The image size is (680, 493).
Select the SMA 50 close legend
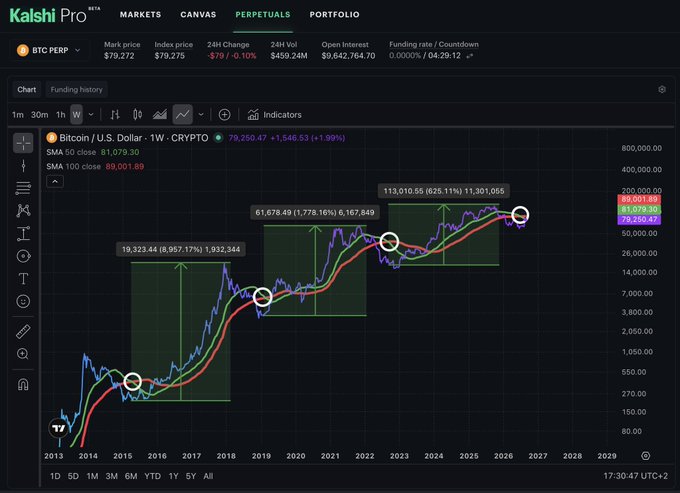[x=93, y=152]
